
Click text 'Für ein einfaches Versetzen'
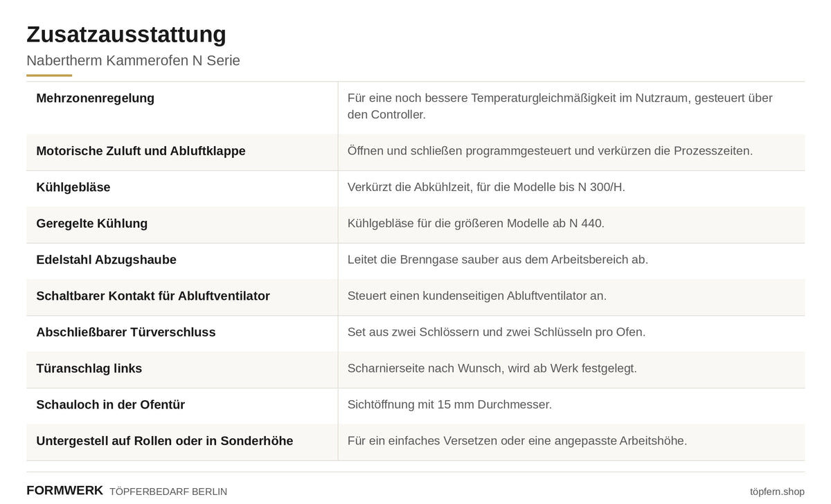517,441
